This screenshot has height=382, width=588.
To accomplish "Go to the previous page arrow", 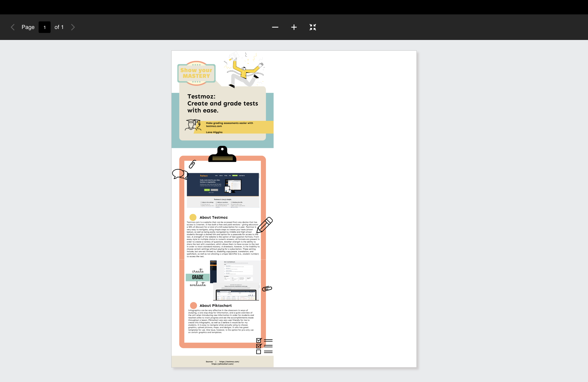I will click(x=13, y=27).
